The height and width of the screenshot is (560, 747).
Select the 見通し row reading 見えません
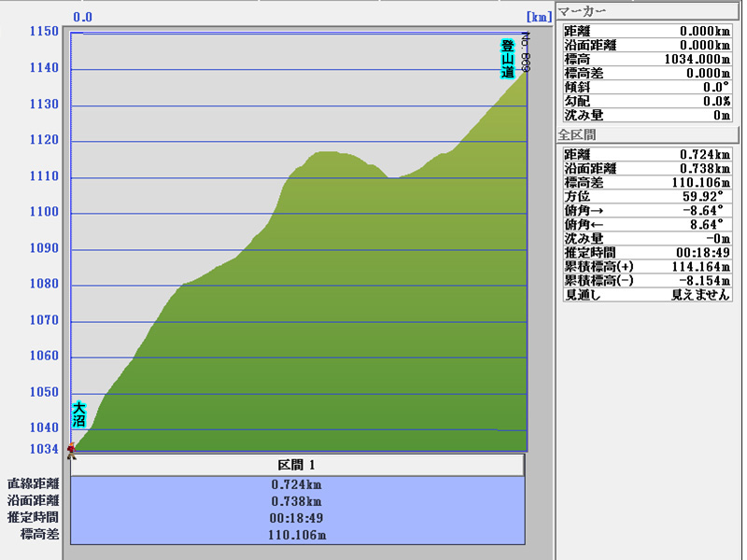648,295
